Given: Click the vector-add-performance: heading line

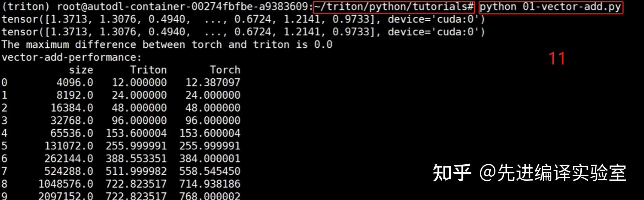Looking at the screenshot, I should (x=71, y=57).
